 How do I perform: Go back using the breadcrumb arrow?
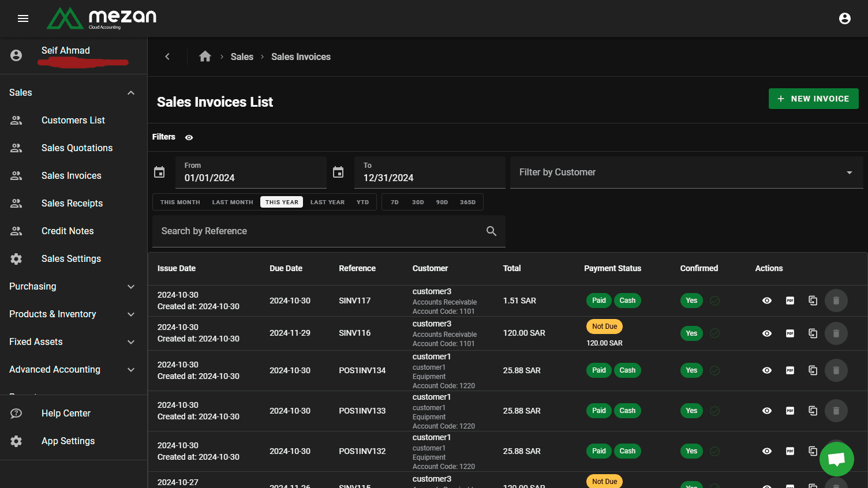tap(167, 57)
